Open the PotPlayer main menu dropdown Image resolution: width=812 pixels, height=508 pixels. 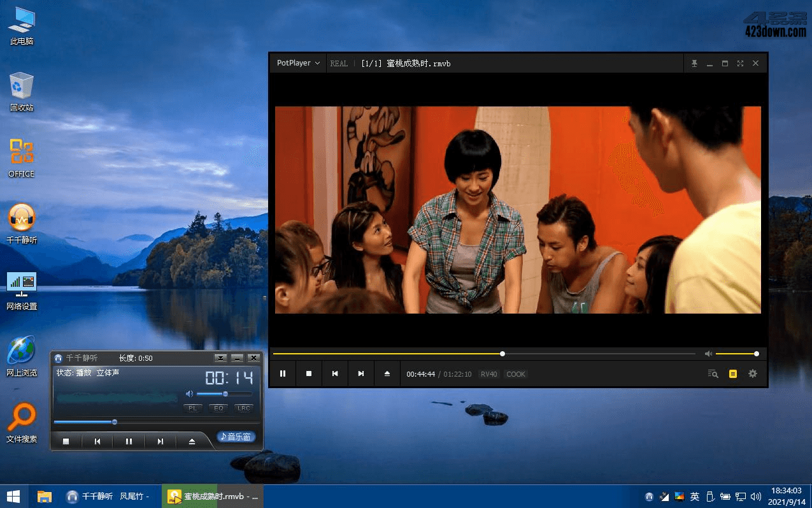(298, 63)
